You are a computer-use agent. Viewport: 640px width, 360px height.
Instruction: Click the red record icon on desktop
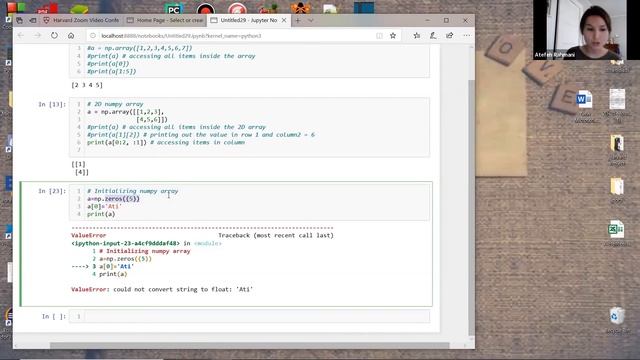pos(205,8)
